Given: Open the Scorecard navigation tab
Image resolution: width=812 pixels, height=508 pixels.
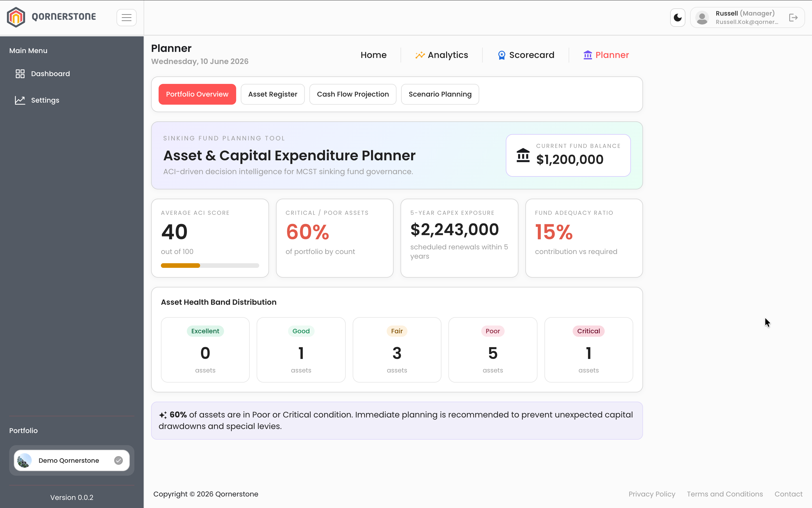Looking at the screenshot, I should pyautogui.click(x=526, y=55).
